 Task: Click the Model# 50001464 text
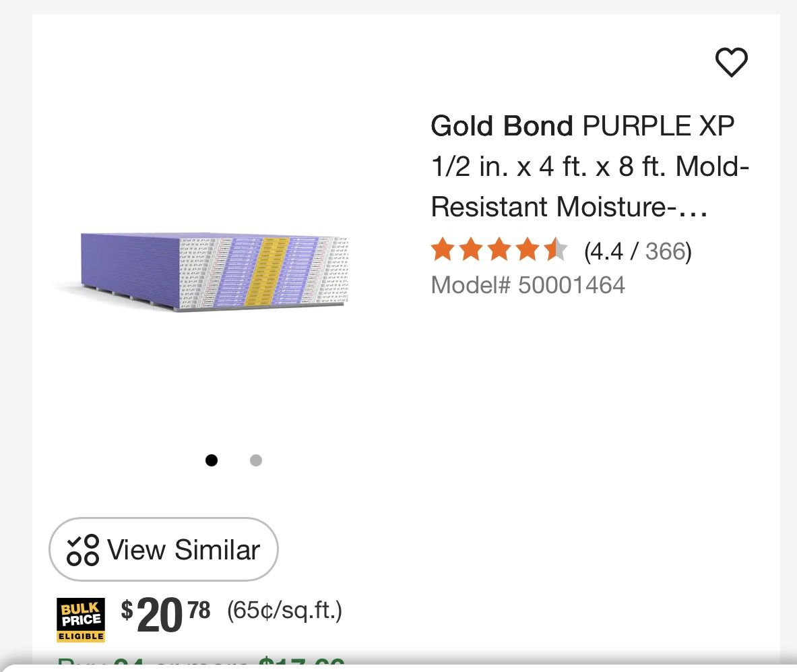(528, 285)
